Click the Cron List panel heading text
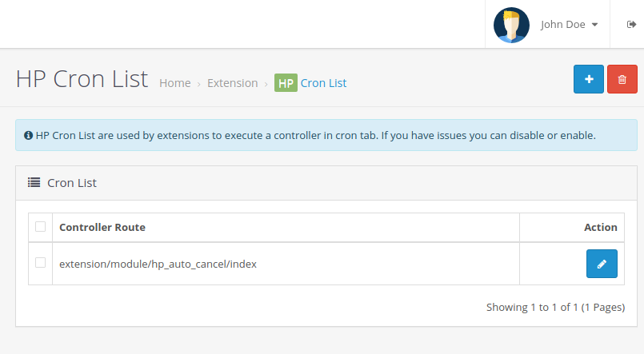This screenshot has height=354, width=644. [72, 183]
